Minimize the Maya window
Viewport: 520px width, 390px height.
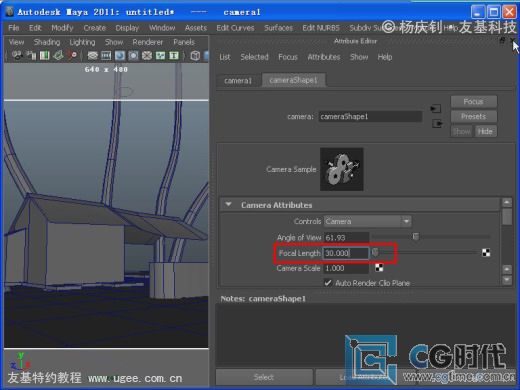[478, 12]
